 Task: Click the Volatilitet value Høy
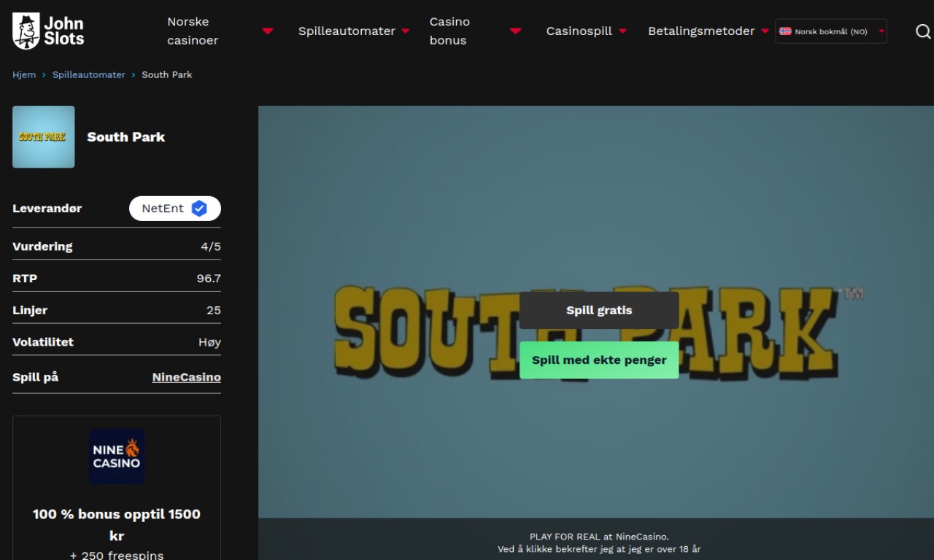pyautogui.click(x=209, y=342)
